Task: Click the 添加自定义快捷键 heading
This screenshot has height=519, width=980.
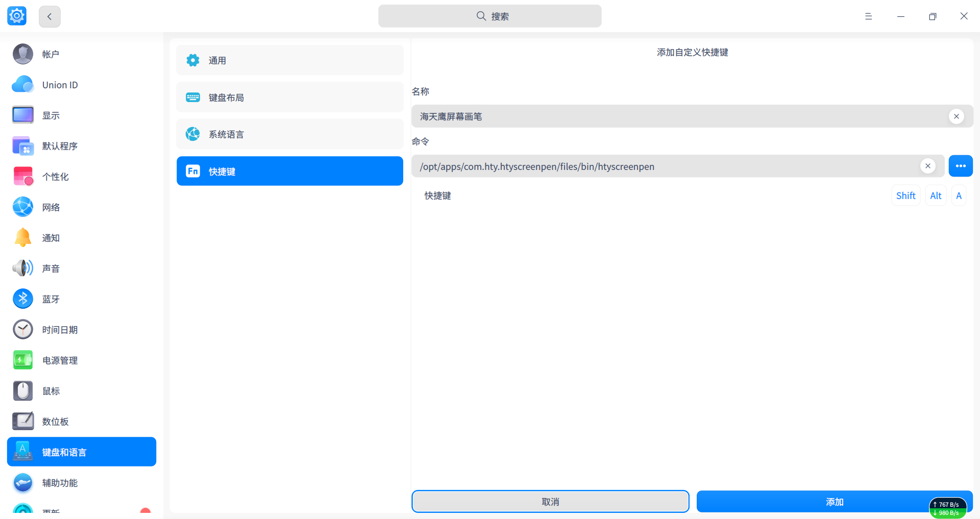Action: [693, 52]
